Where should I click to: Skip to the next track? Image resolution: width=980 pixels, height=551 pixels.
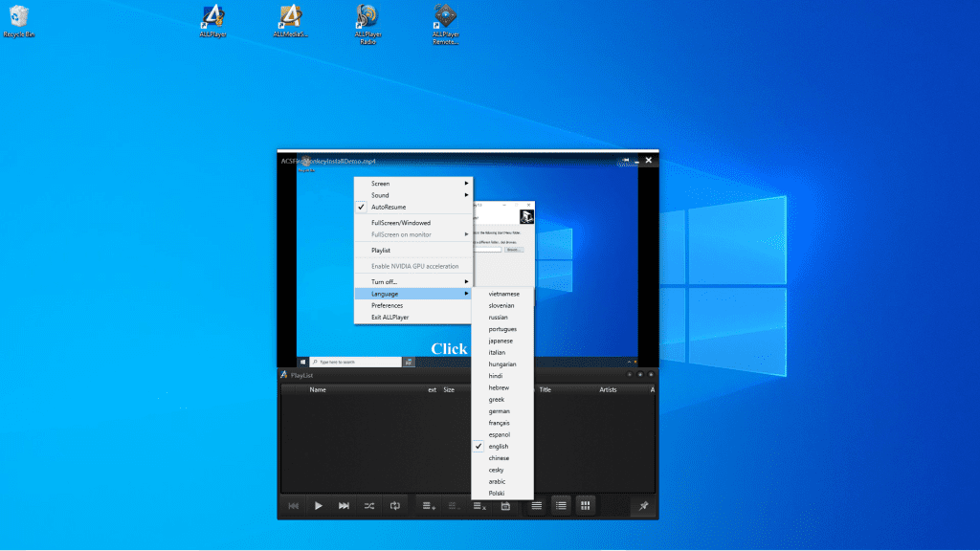344,505
